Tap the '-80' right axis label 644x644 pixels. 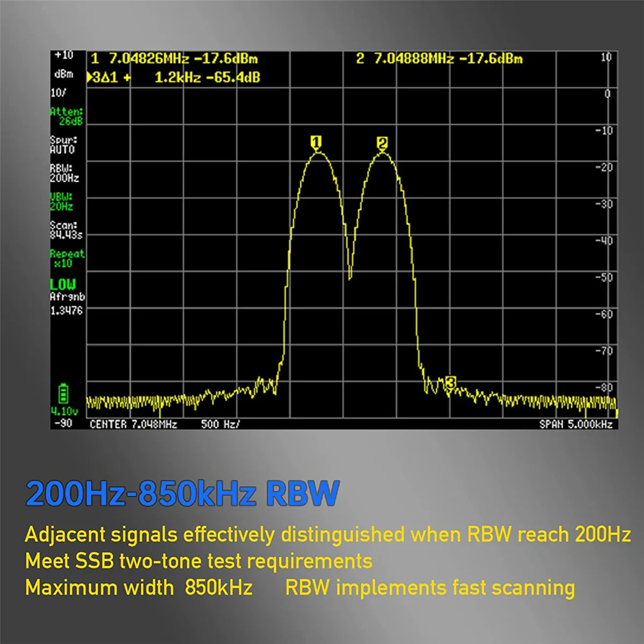(604, 387)
